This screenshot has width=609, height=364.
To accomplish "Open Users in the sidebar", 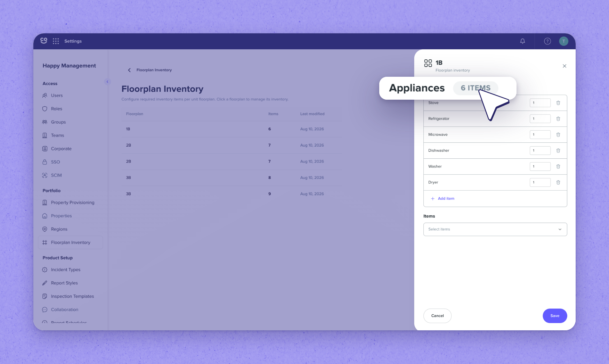I will 57,96.
